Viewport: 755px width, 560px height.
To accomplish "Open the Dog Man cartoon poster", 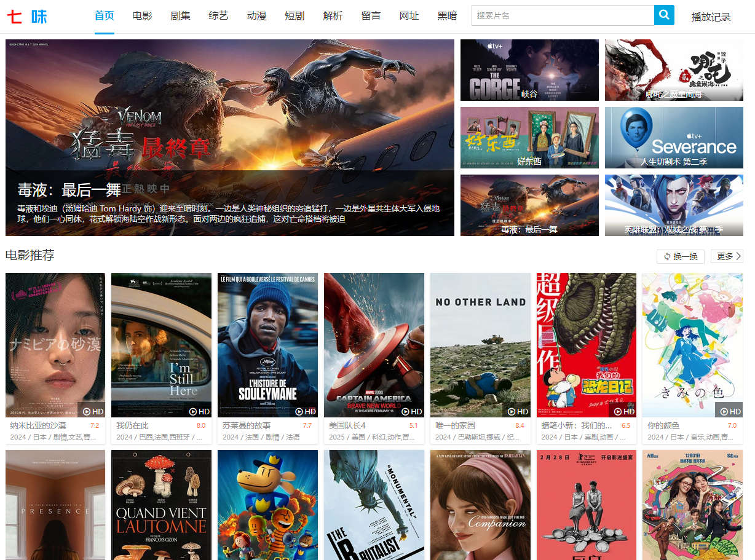I will (267, 505).
